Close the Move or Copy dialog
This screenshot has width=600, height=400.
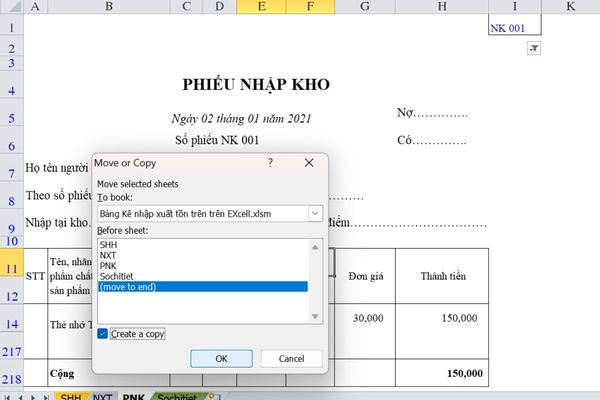[x=309, y=163]
